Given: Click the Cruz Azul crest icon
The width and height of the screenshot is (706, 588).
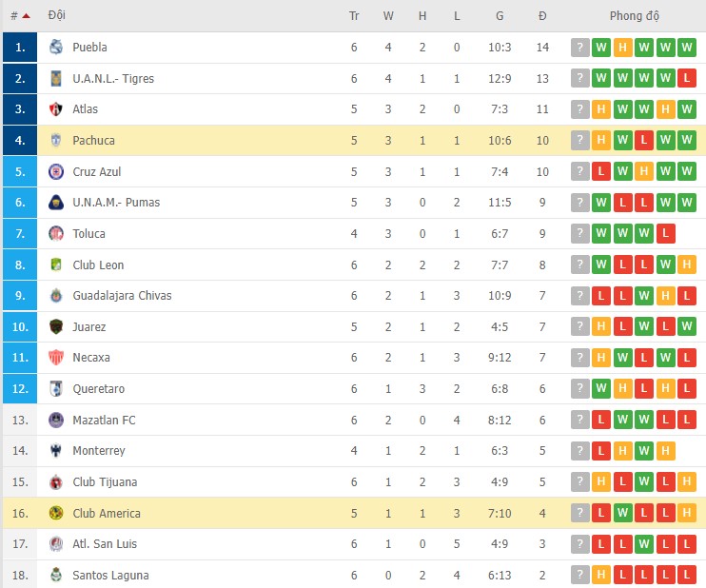Looking at the screenshot, I should [x=55, y=172].
